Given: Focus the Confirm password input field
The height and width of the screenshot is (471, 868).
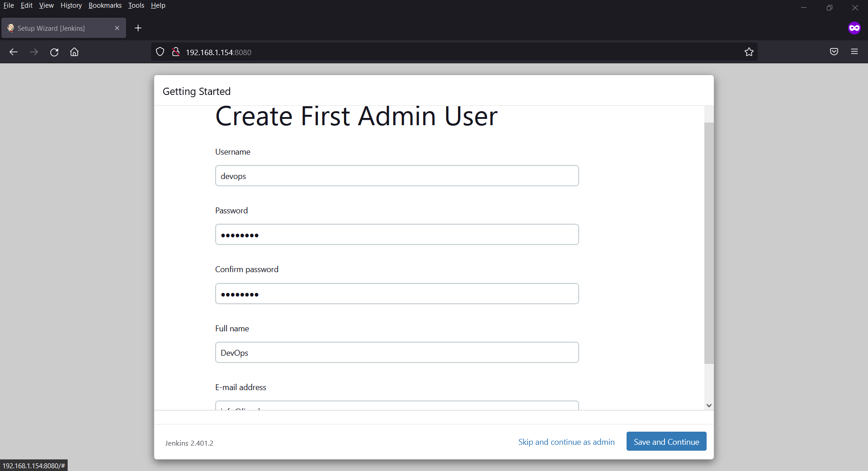Looking at the screenshot, I should [397, 294].
